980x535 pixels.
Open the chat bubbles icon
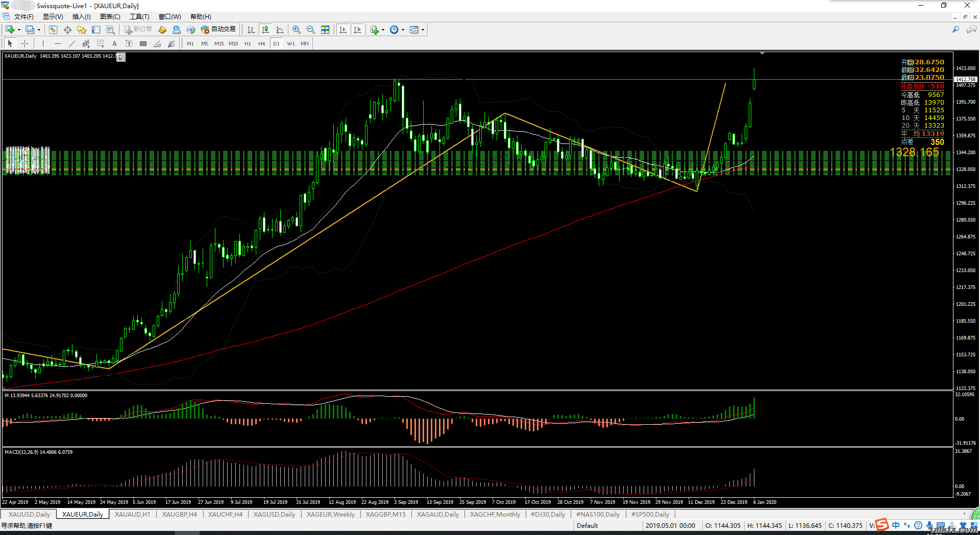[x=971, y=30]
